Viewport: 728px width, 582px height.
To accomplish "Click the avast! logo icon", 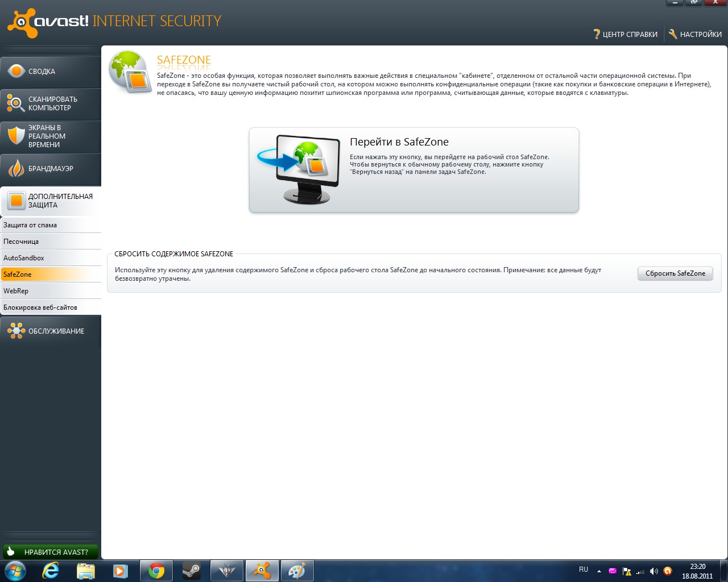I will pyautogui.click(x=22, y=23).
